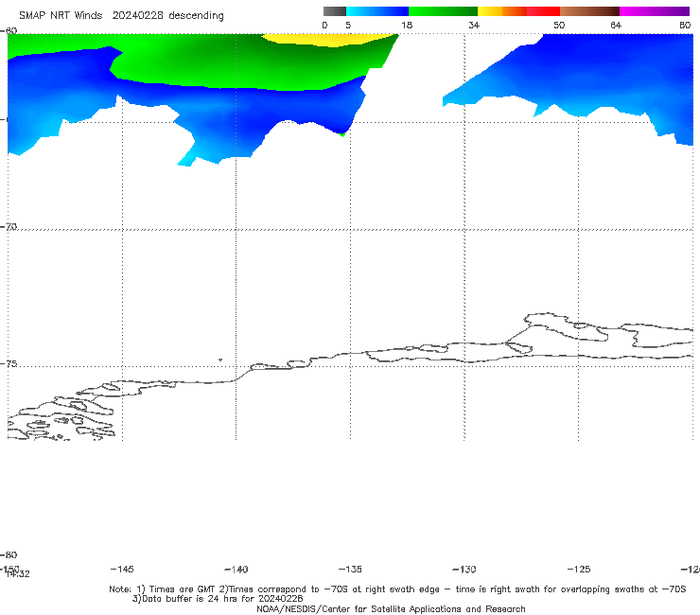Viewport: 700px width, 615px height.
Task: Click the longitude label '-135'
Action: coord(350,569)
